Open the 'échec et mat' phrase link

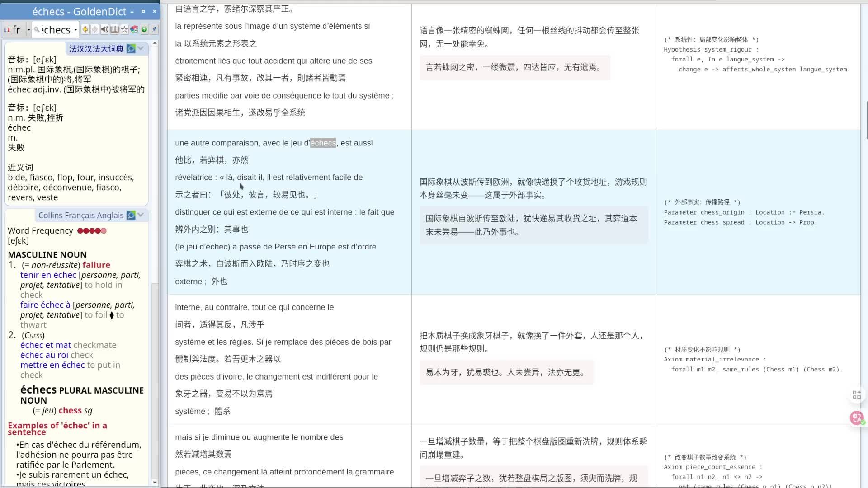point(46,345)
